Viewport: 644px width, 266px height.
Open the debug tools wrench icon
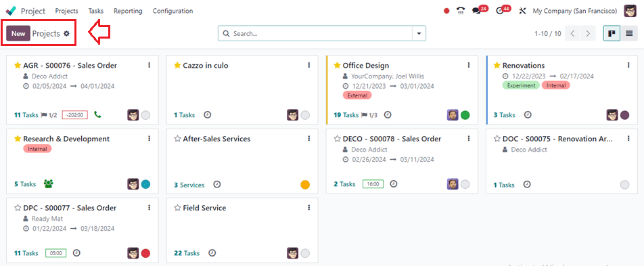(x=522, y=11)
